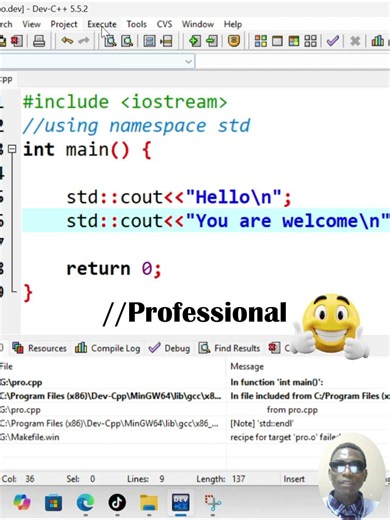Click the Remove from project green arrow icon
The image size is (390, 520).
211,41
